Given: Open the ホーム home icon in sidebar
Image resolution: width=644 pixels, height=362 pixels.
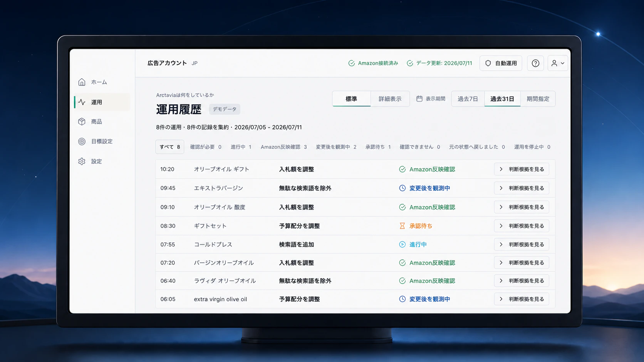Looking at the screenshot, I should pos(82,82).
